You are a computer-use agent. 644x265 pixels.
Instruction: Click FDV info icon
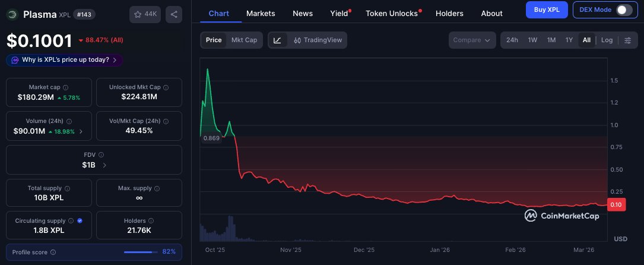click(x=101, y=155)
